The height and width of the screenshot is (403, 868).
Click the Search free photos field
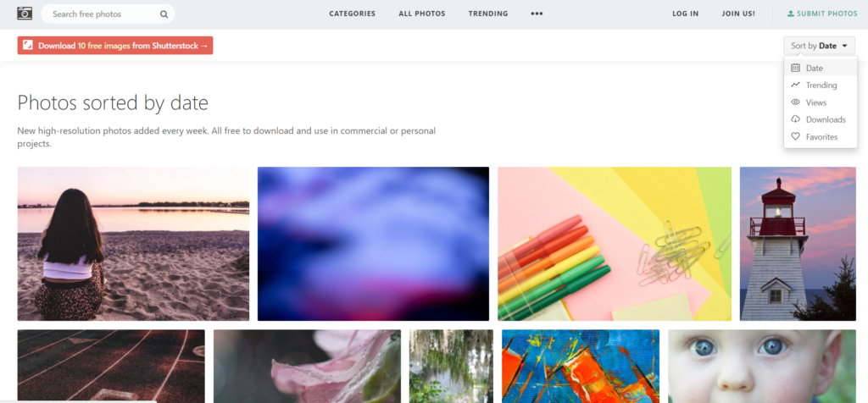click(x=108, y=14)
